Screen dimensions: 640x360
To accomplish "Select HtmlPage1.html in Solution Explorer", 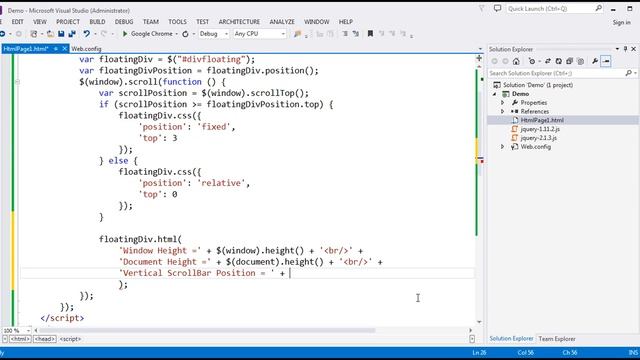I will (x=542, y=120).
